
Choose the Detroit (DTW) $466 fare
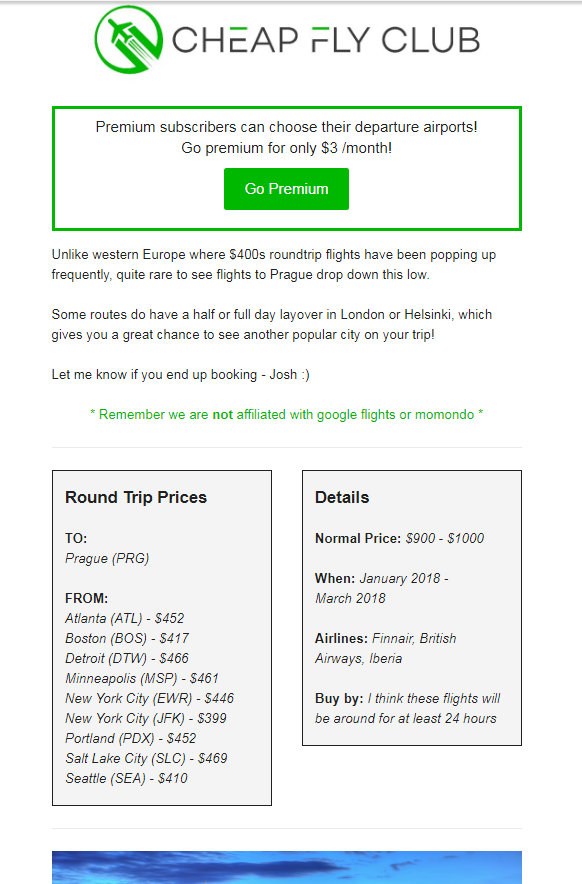coord(127,658)
